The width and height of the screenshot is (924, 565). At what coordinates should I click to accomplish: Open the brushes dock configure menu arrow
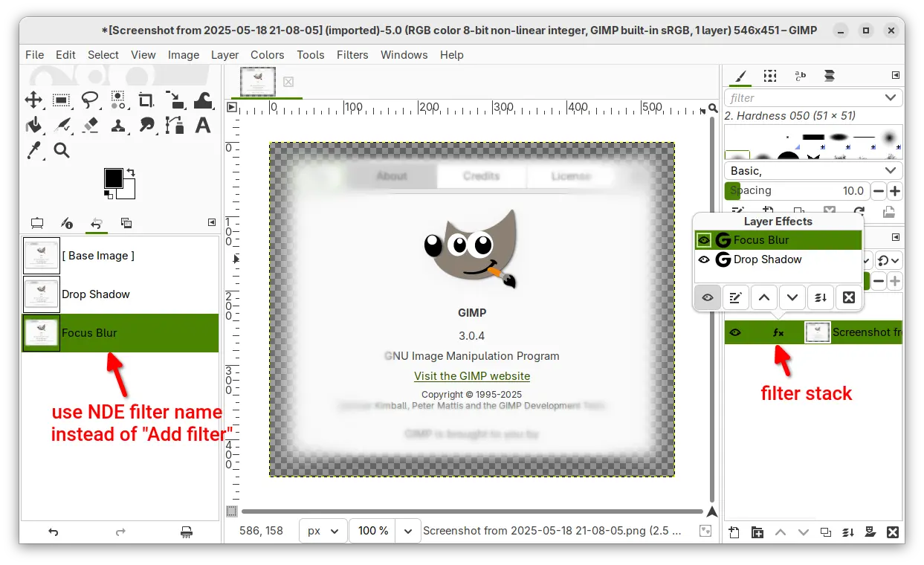pos(896,75)
